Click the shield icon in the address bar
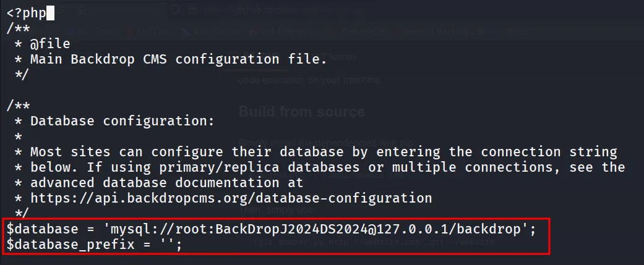Viewport: 644px width, 265px height. tap(175, 11)
